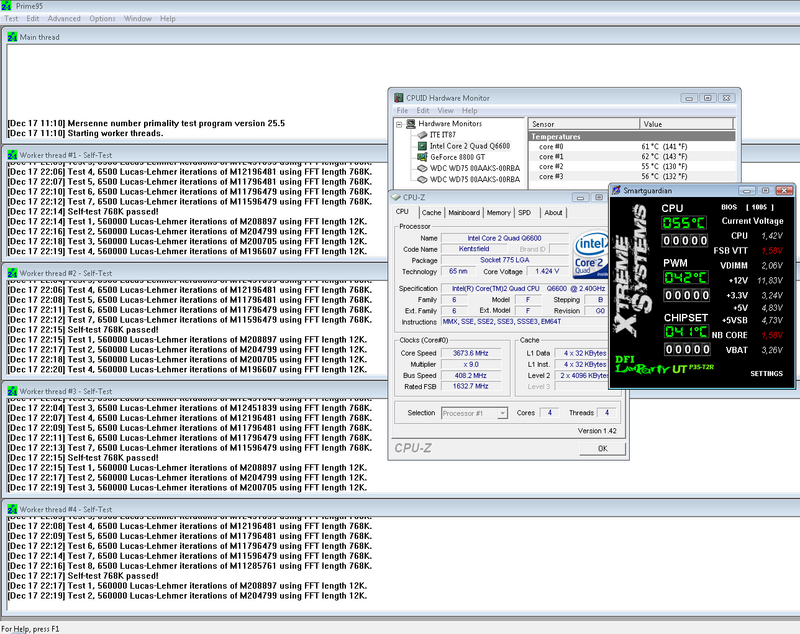Click the Cores count field showing 4
The image size is (800, 634).
549,413
